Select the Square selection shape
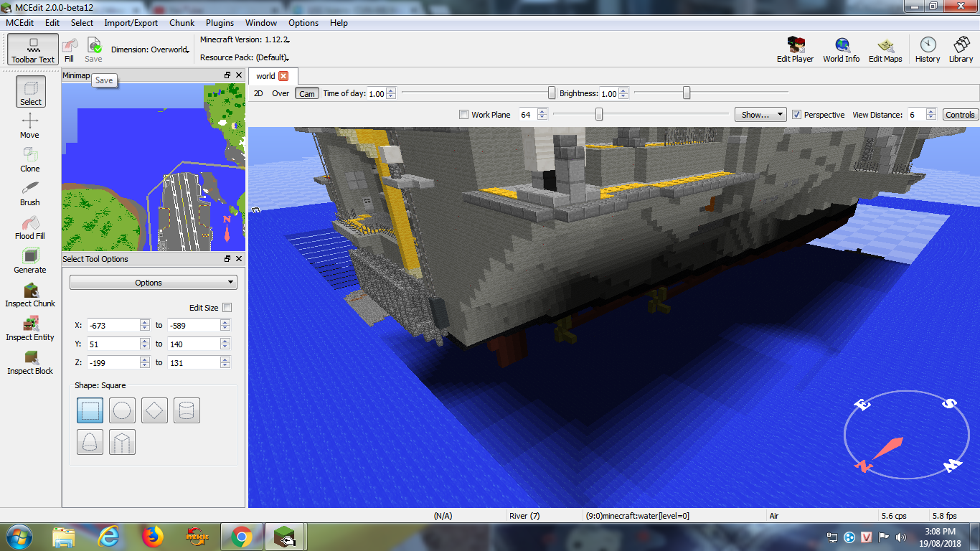This screenshot has width=980, height=551. pos(90,410)
